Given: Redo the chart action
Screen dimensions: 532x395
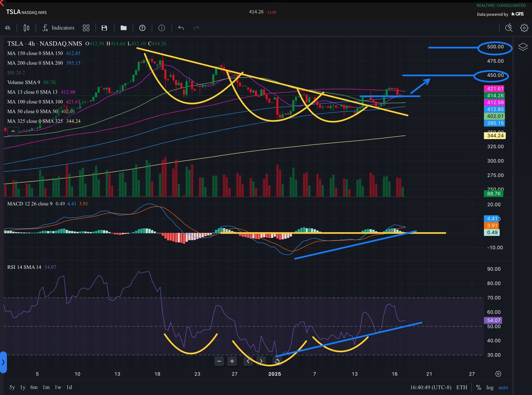Looking at the screenshot, I should [196, 28].
